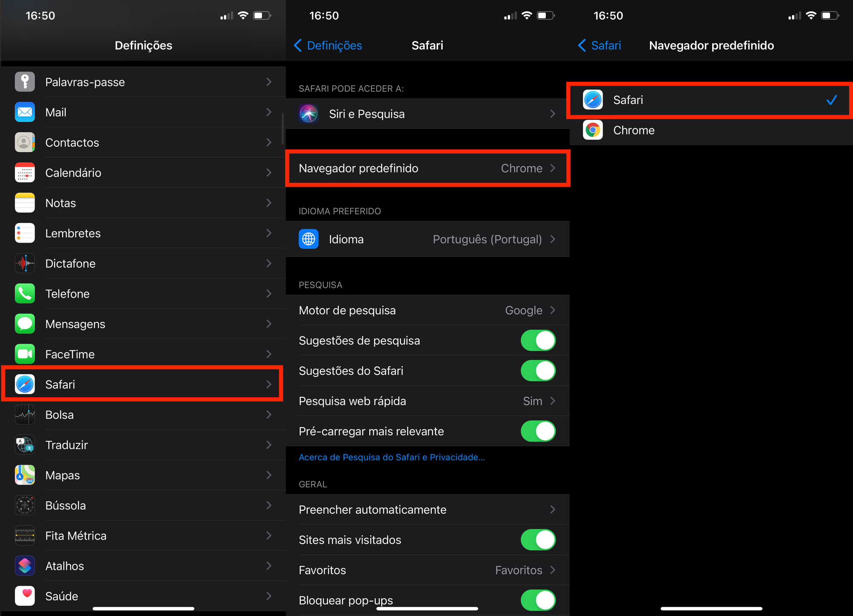Tap the Saúde heart icon
Image resolution: width=853 pixels, height=616 pixels.
tap(25, 596)
